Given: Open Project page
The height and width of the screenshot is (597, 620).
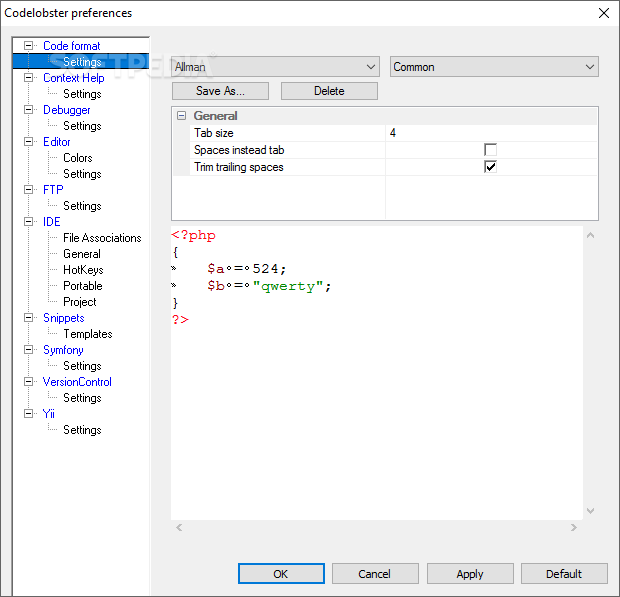Looking at the screenshot, I should pyautogui.click(x=79, y=302).
